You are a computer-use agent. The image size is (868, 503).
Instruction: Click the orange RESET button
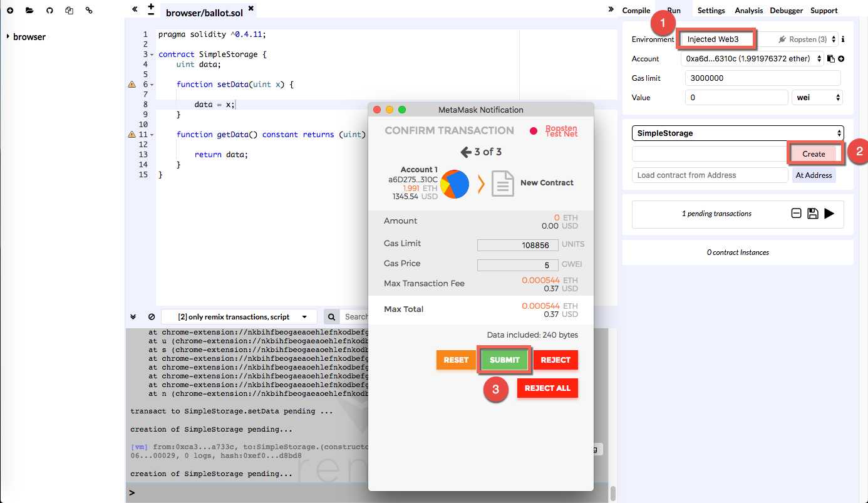click(456, 360)
